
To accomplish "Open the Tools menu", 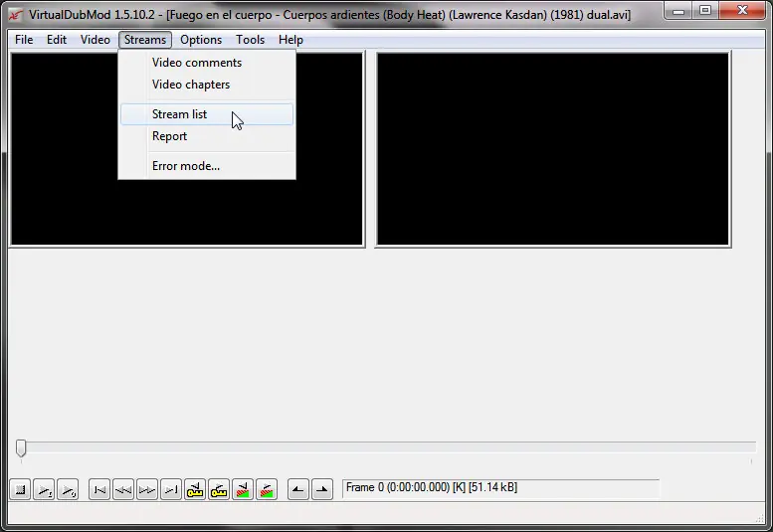I will [250, 40].
